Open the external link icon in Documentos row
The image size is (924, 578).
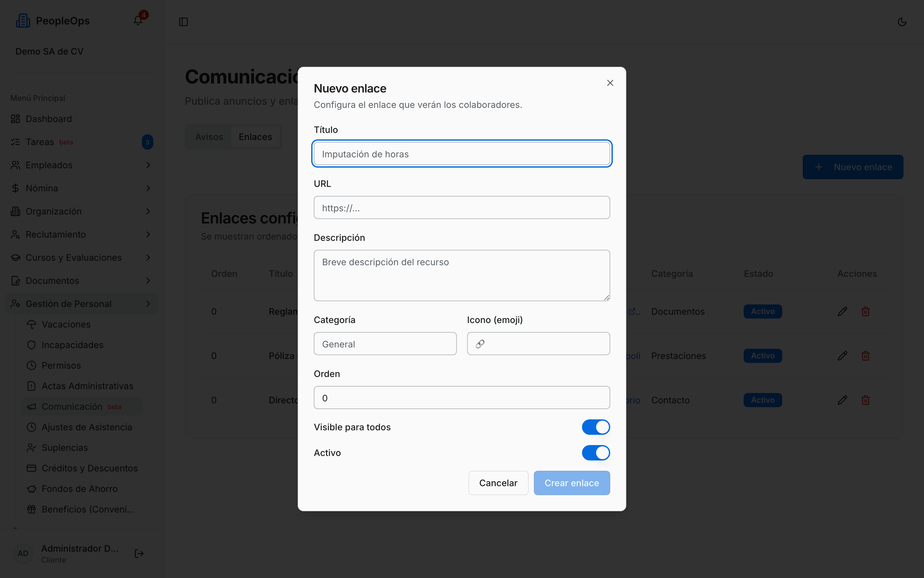click(x=632, y=311)
